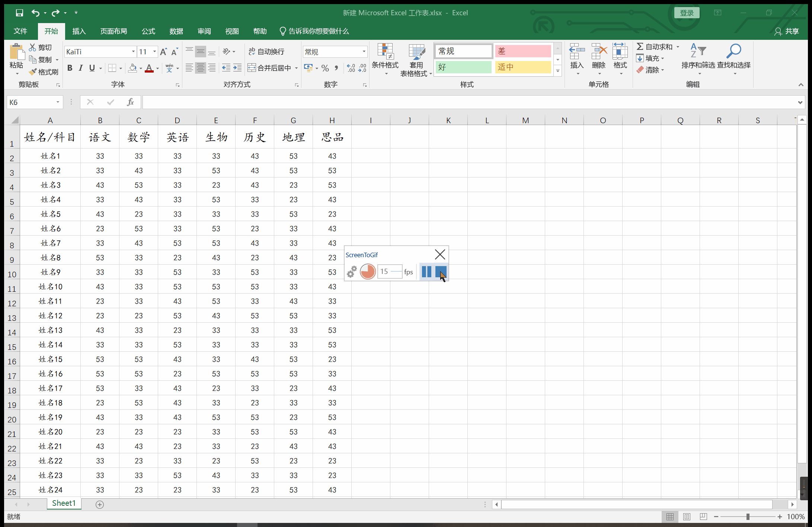Toggle italic formatting

81,68
